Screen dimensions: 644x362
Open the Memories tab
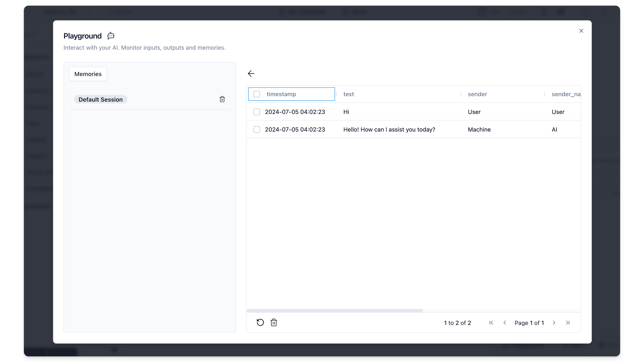coord(88,74)
